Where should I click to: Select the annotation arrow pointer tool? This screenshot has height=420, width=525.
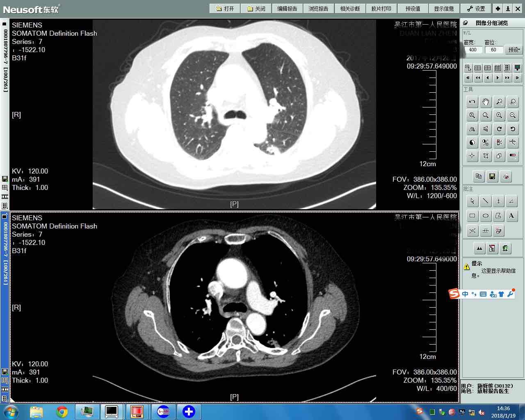[472, 201]
